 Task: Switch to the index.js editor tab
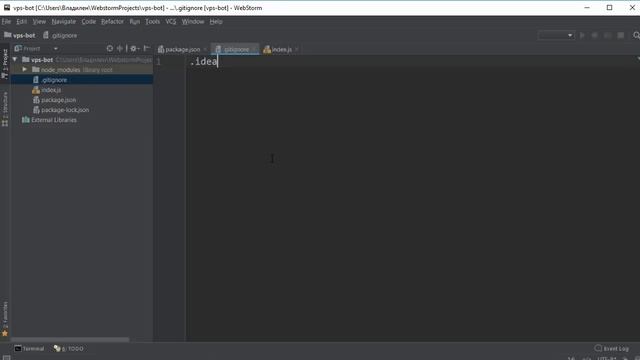coord(281,49)
